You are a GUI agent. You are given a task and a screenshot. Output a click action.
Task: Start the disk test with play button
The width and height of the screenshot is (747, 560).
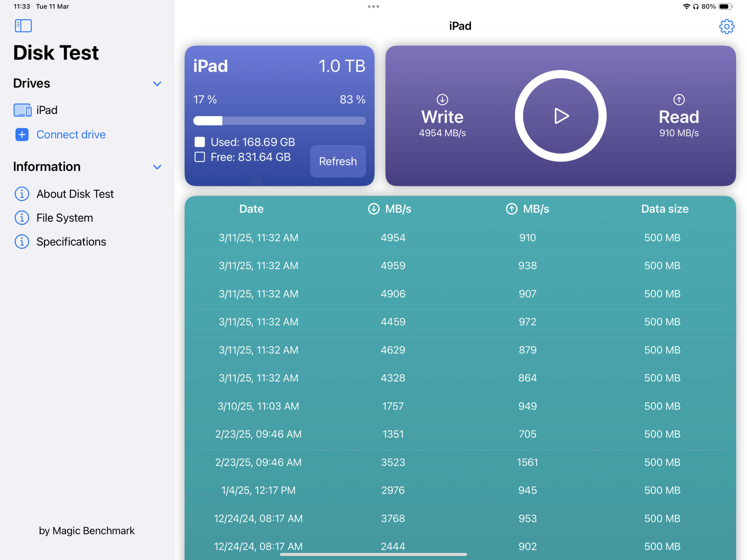pos(560,116)
